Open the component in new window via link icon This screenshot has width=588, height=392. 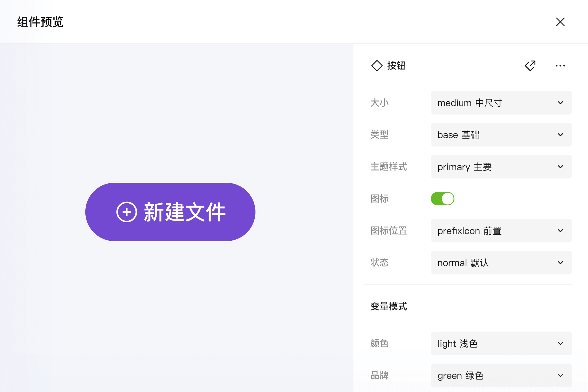click(530, 66)
